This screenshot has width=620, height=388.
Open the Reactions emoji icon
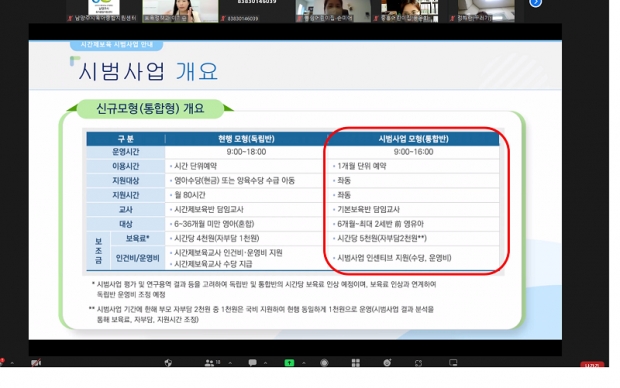tap(387, 363)
